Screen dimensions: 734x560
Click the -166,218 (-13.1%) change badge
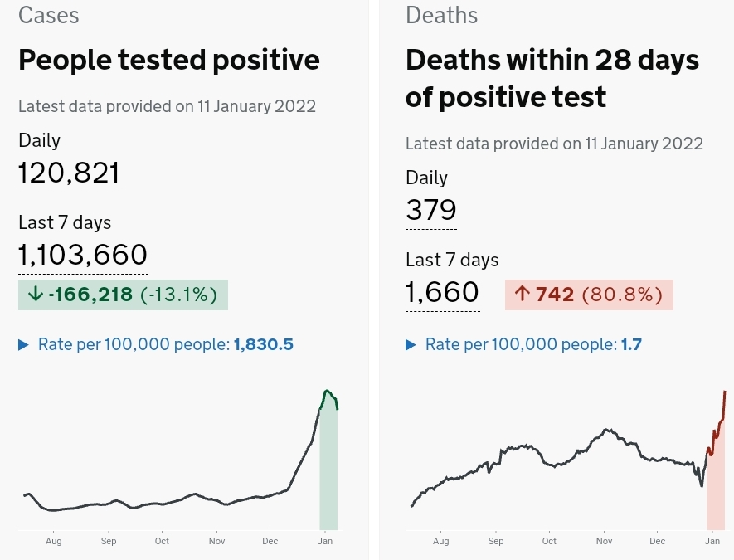pyautogui.click(x=123, y=295)
